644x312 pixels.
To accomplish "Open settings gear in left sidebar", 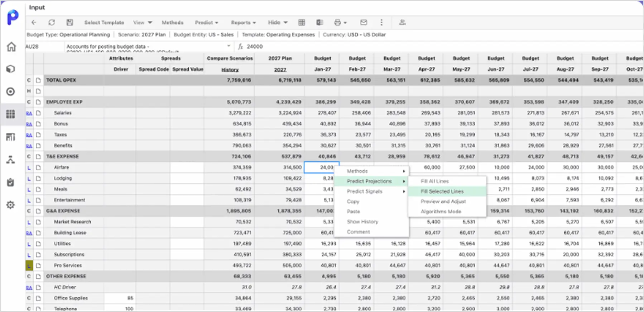I will (x=11, y=205).
